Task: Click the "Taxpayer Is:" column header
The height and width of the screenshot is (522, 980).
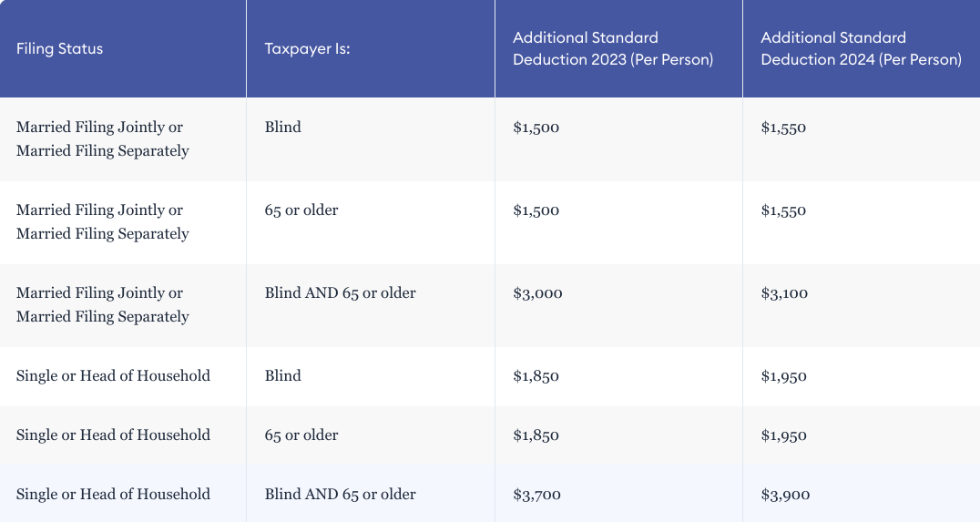Action: click(308, 49)
